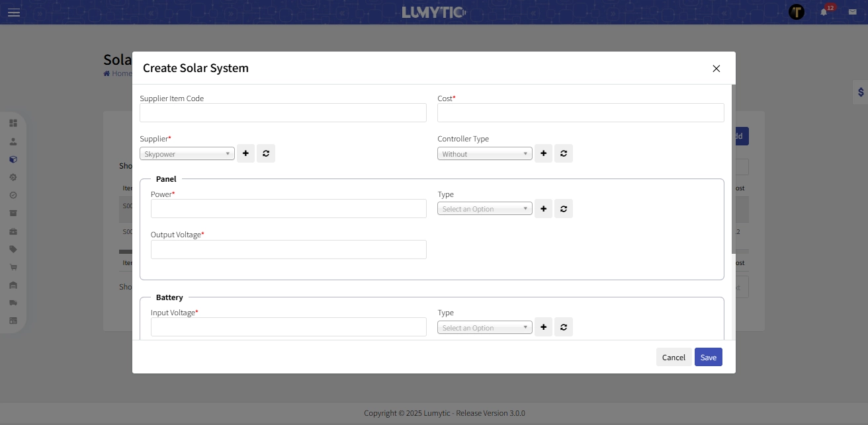
Task: Focus the Cost input field
Action: coord(580,113)
